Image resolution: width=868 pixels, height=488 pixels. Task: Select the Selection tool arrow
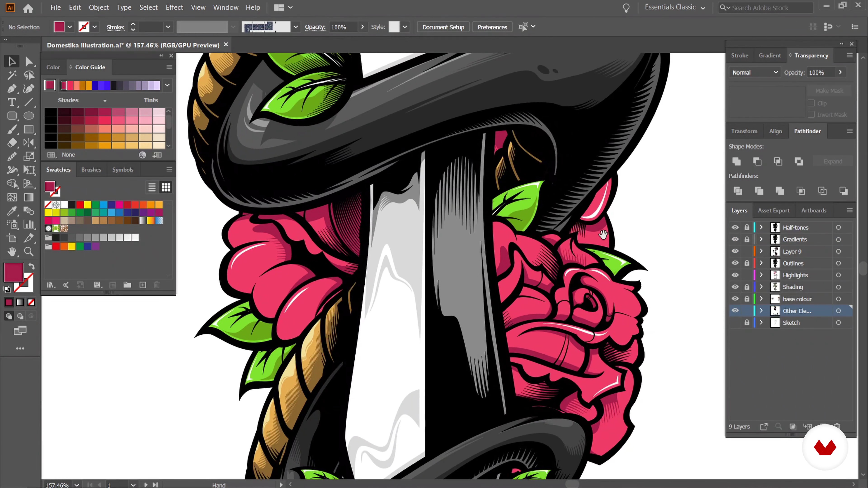12,61
